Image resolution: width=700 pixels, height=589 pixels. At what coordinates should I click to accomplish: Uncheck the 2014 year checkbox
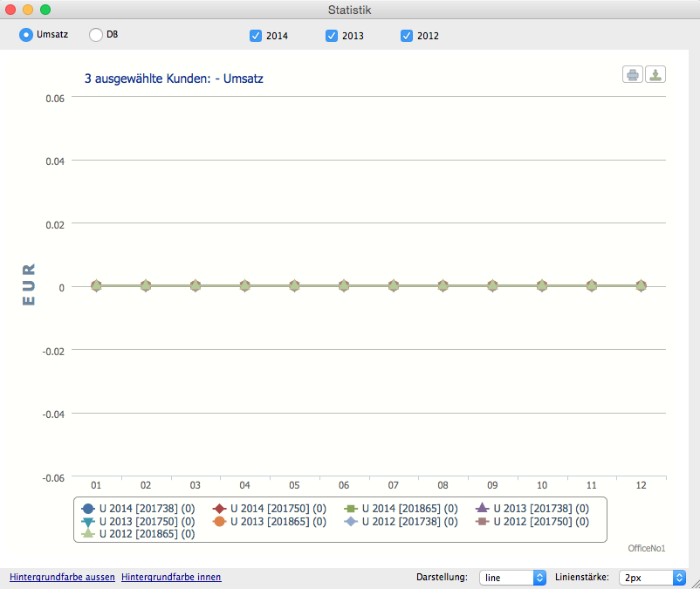[x=256, y=36]
